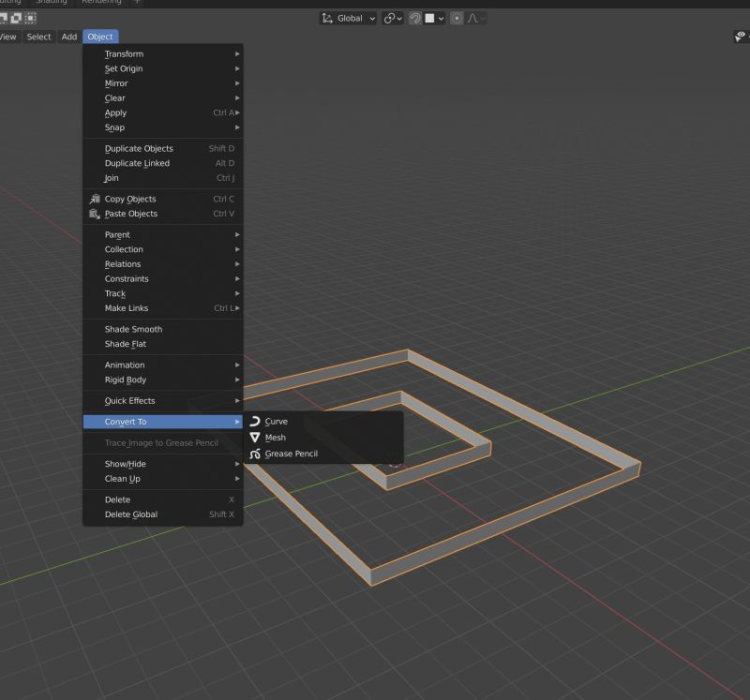Select Paste Objects entry
The width and height of the screenshot is (750, 700).
(163, 214)
